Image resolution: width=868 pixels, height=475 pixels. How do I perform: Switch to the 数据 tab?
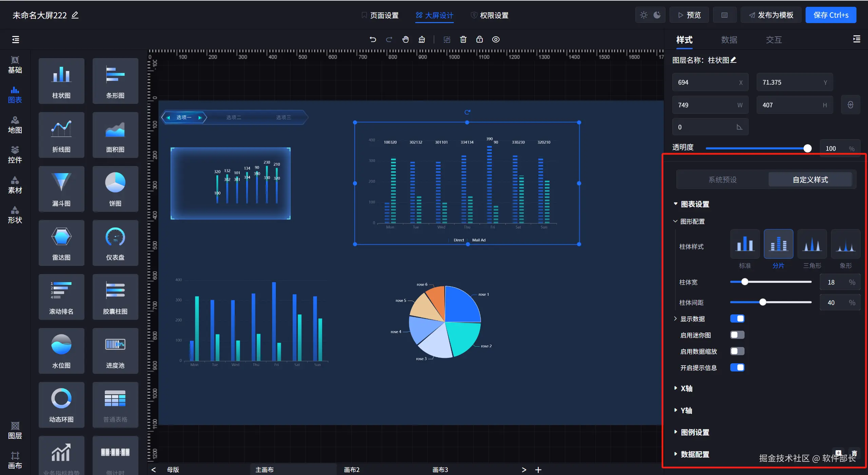tap(729, 40)
